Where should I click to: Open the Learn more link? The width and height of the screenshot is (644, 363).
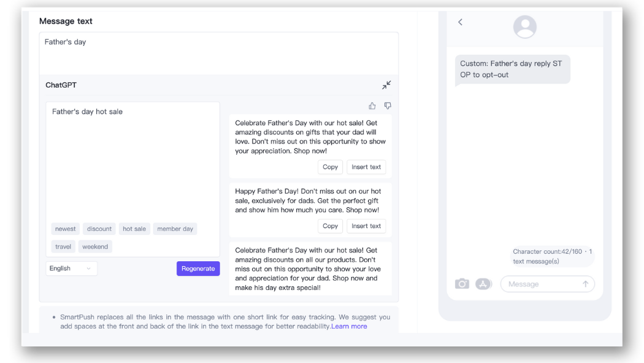click(x=348, y=326)
